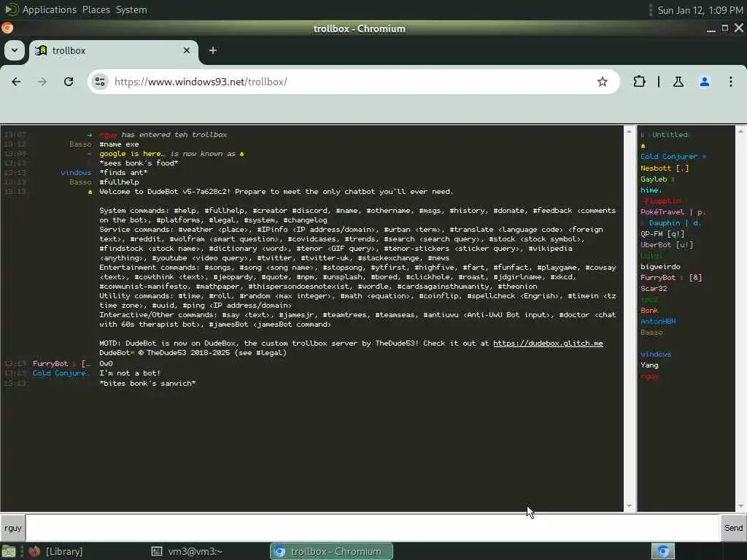Click the rguy nickname button
Image resolution: width=747 pixels, height=560 pixels.
tap(13, 528)
